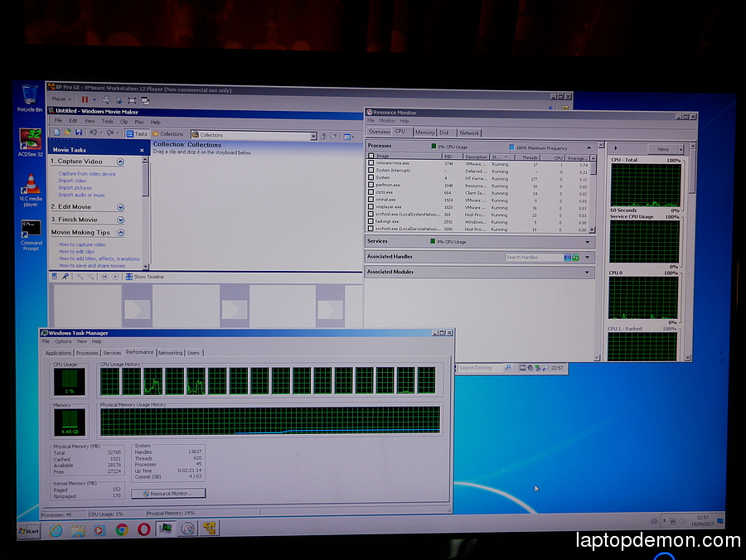Open the Collections dropdown in Movie Maker

pos(312,134)
